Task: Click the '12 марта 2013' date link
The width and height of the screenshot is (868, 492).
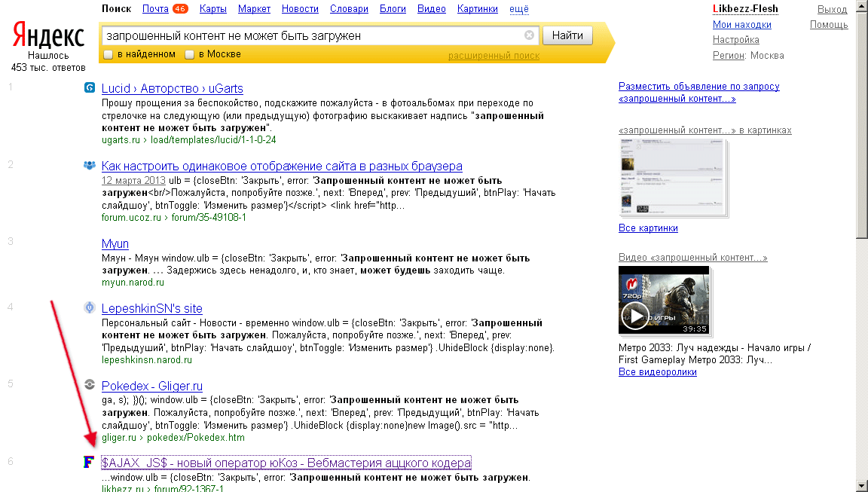Action: point(133,180)
